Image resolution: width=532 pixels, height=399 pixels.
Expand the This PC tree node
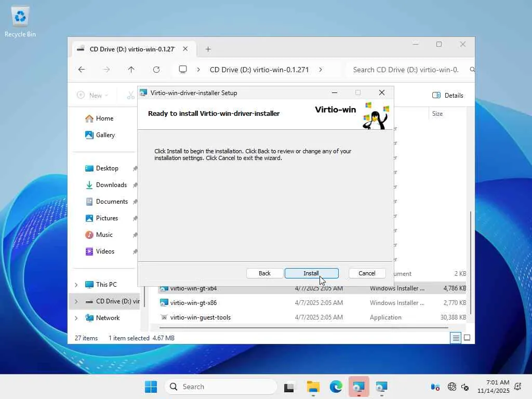76,285
